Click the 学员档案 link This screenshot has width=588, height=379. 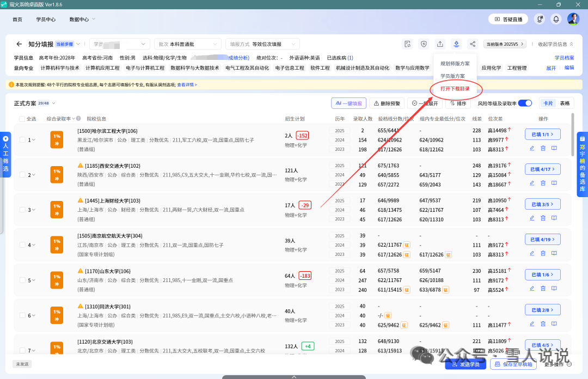click(x=565, y=58)
